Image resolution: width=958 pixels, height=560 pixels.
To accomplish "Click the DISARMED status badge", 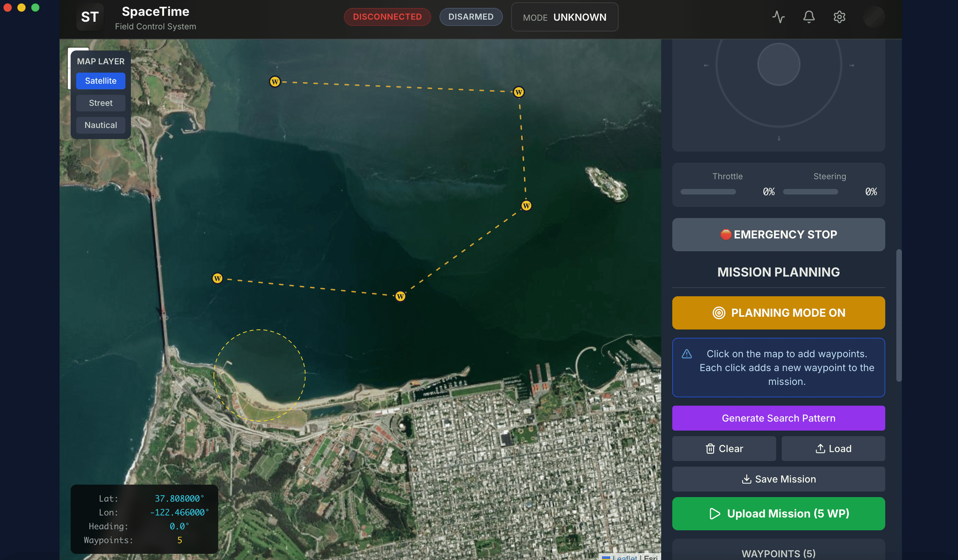I will [471, 16].
